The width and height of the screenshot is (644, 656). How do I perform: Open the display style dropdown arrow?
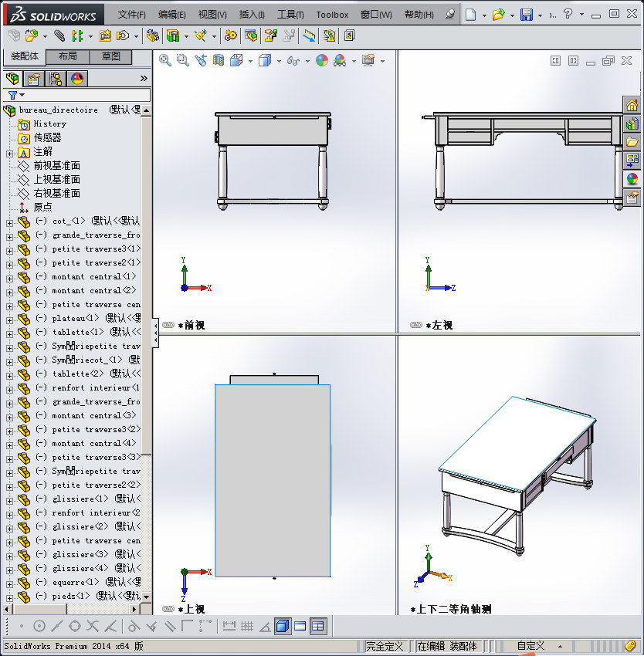click(x=279, y=60)
